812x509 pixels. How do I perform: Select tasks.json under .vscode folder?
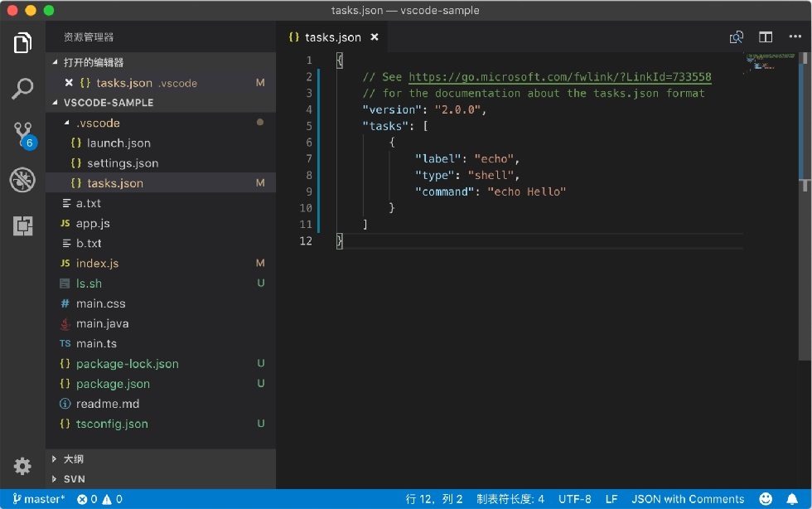click(161, 183)
